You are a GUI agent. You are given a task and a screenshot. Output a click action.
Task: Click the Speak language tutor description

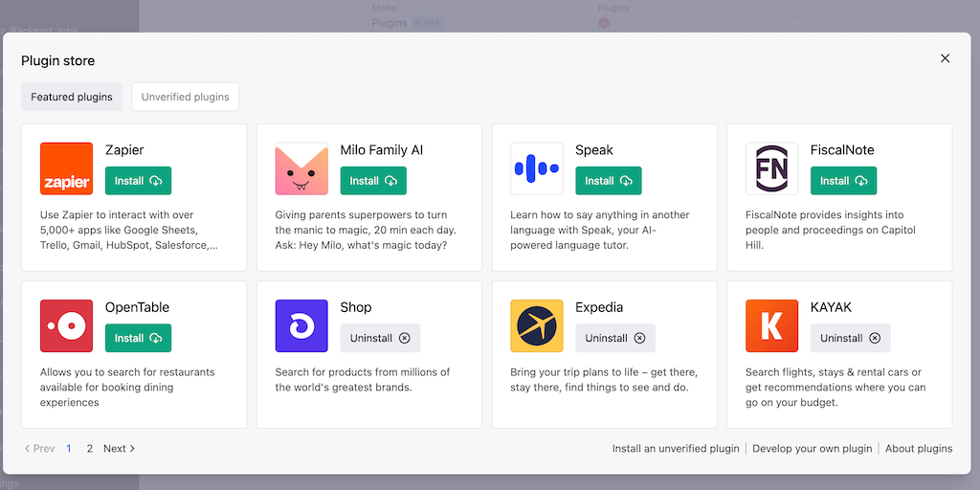pyautogui.click(x=600, y=230)
